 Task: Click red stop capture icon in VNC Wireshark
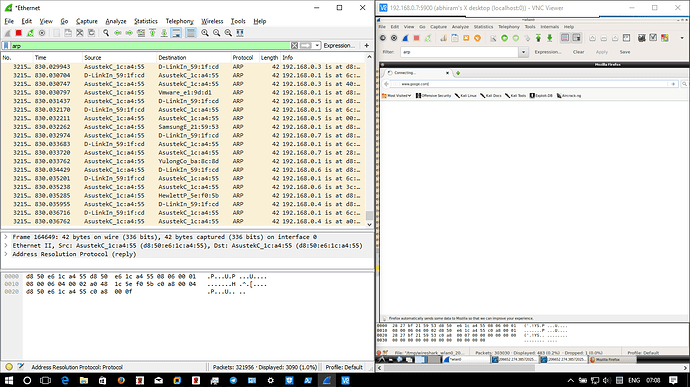pyautogui.click(x=416, y=38)
